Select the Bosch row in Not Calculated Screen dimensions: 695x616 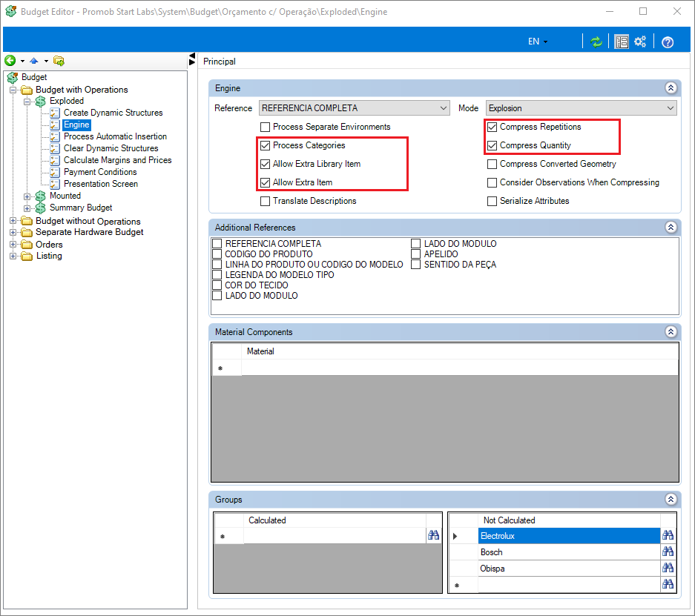(x=569, y=552)
